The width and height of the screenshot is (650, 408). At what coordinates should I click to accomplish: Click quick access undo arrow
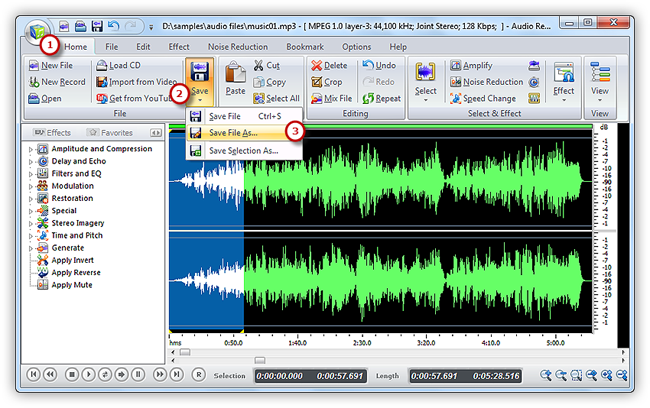pos(113,27)
